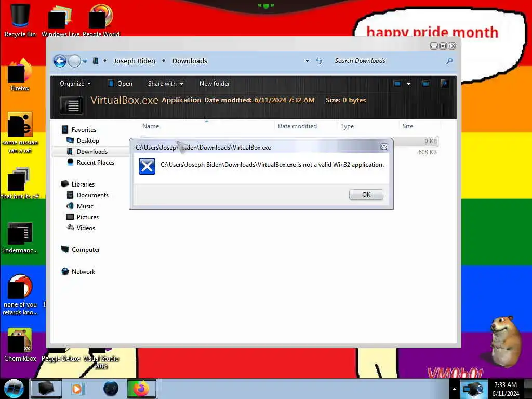
Task: Toggle the preview pane icon
Action: pos(425,84)
